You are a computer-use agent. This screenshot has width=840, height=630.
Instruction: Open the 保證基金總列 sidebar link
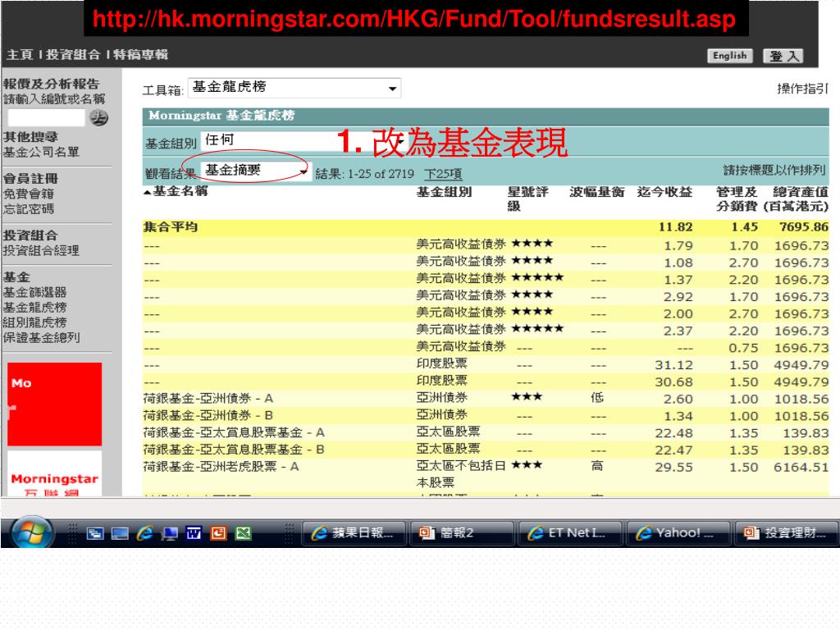tap(41, 337)
